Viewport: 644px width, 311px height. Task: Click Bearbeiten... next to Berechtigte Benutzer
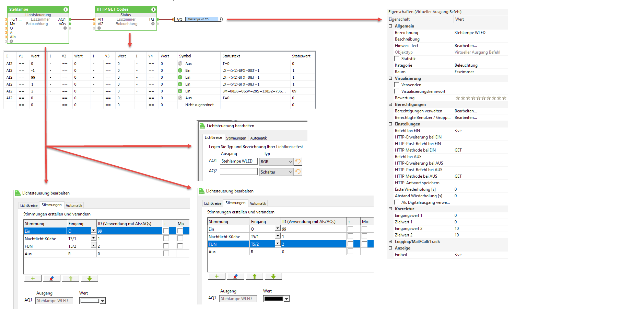point(466,118)
